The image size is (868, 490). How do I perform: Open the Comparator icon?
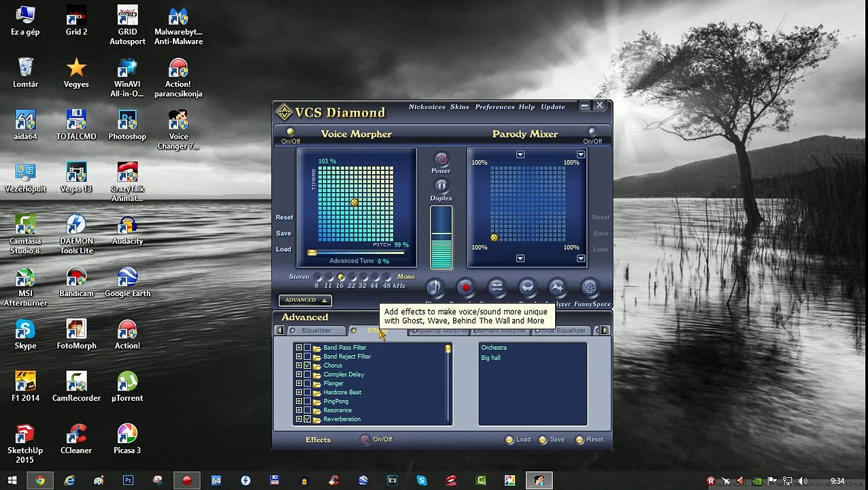coord(497,288)
